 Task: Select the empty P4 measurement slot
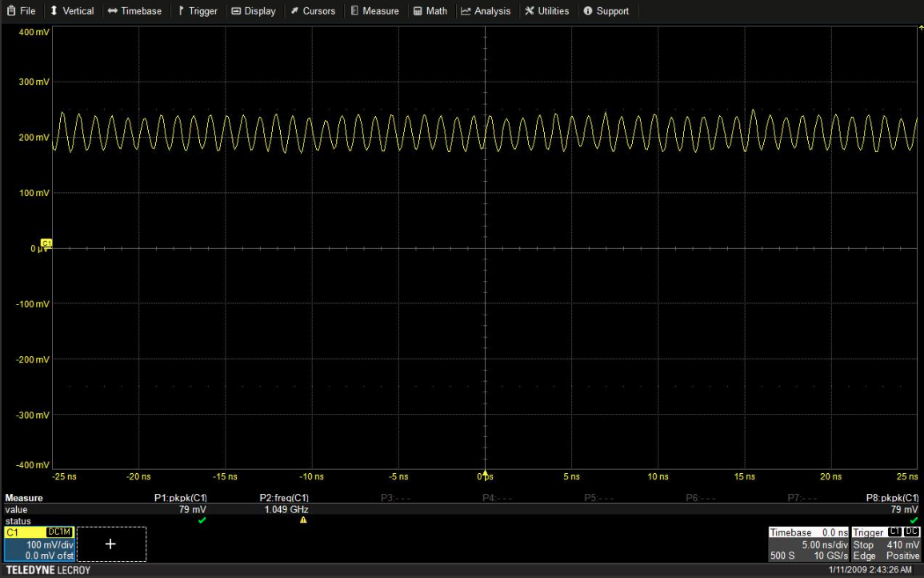497,498
